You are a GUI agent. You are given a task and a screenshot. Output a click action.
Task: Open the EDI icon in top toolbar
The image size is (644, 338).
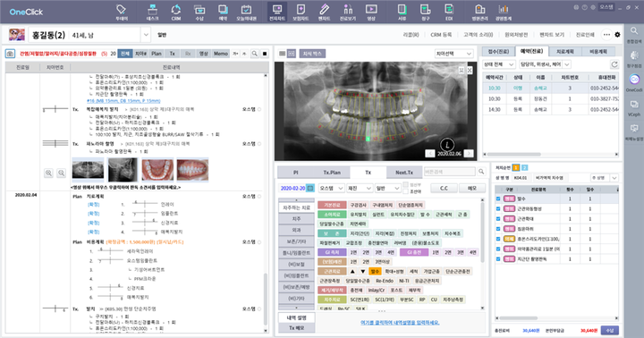(449, 12)
